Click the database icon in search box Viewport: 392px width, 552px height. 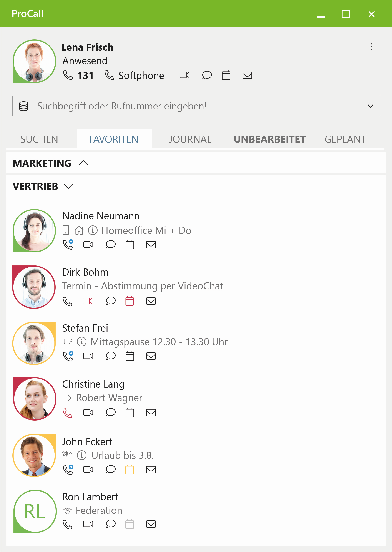click(24, 106)
